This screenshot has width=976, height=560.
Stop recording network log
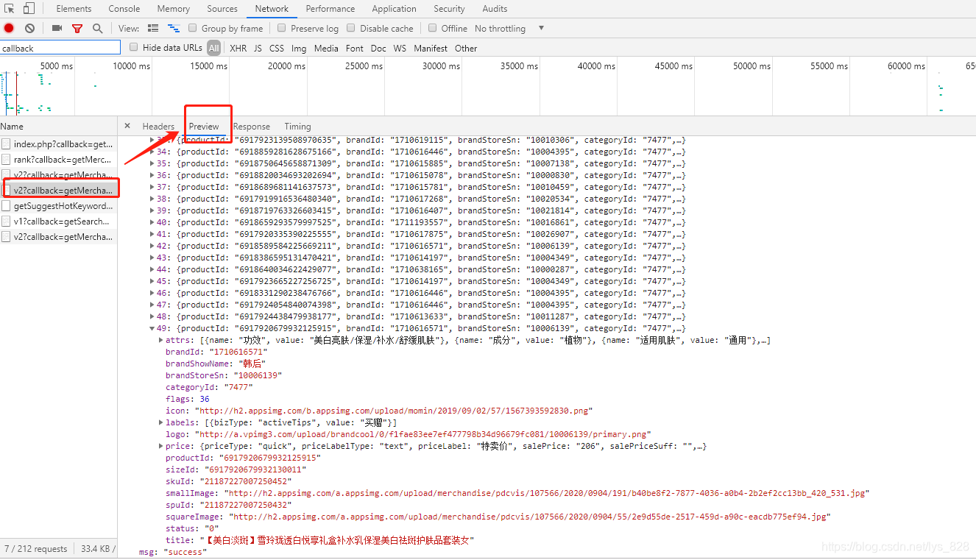point(9,28)
